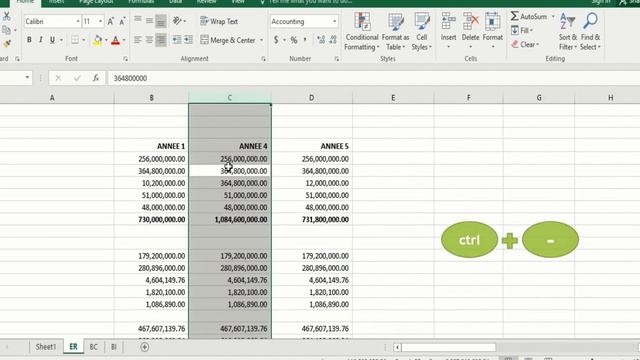The height and width of the screenshot is (360, 640).
Task: Click Decrease Decimal icon
Action: (x=333, y=40)
